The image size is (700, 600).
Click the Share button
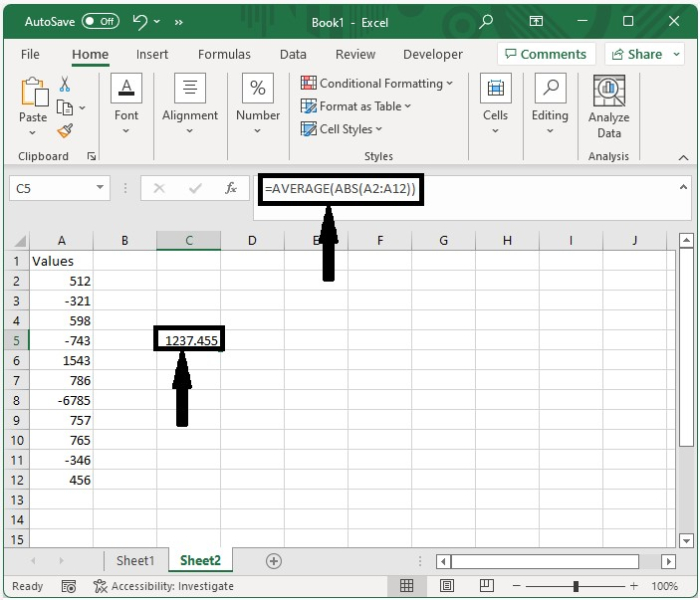(638, 54)
